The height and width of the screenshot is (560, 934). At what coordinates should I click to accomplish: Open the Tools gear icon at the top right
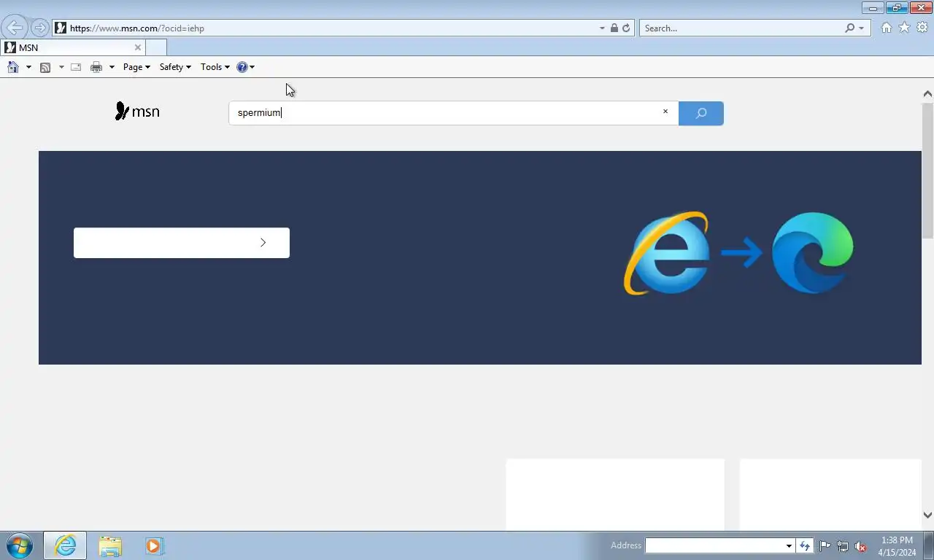point(922,28)
